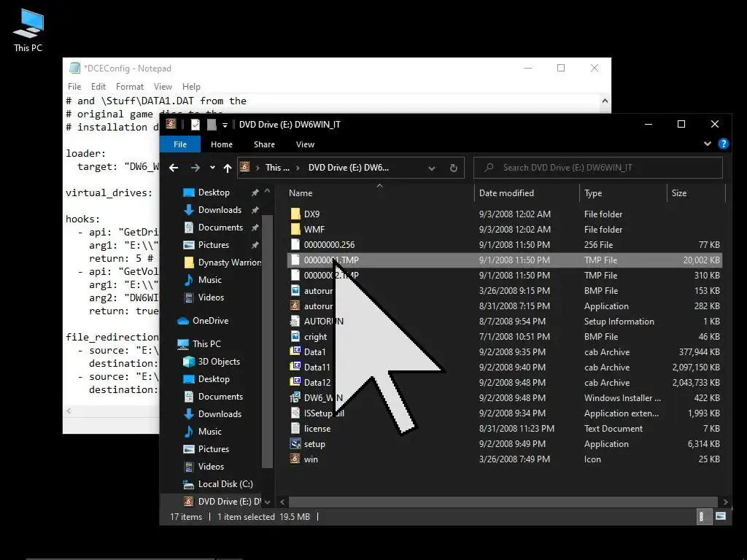747x560 pixels.
Task: Go up one folder level
Action: [x=228, y=168]
